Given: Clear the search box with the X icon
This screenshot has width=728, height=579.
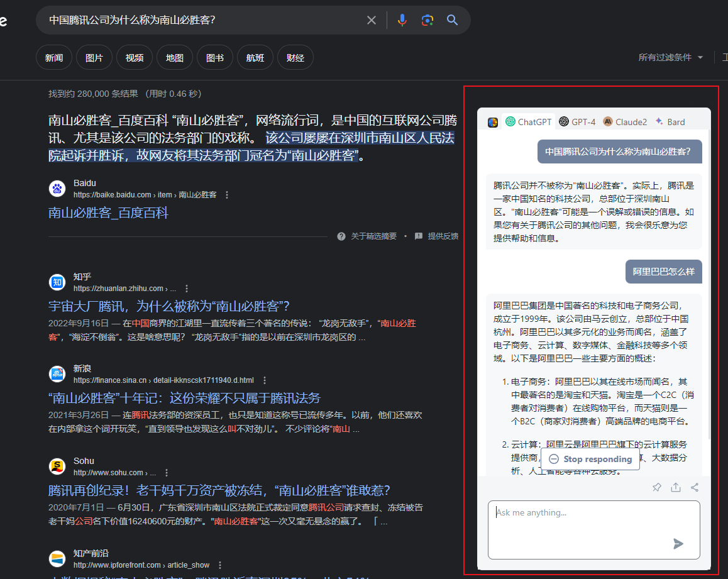Looking at the screenshot, I should [372, 20].
